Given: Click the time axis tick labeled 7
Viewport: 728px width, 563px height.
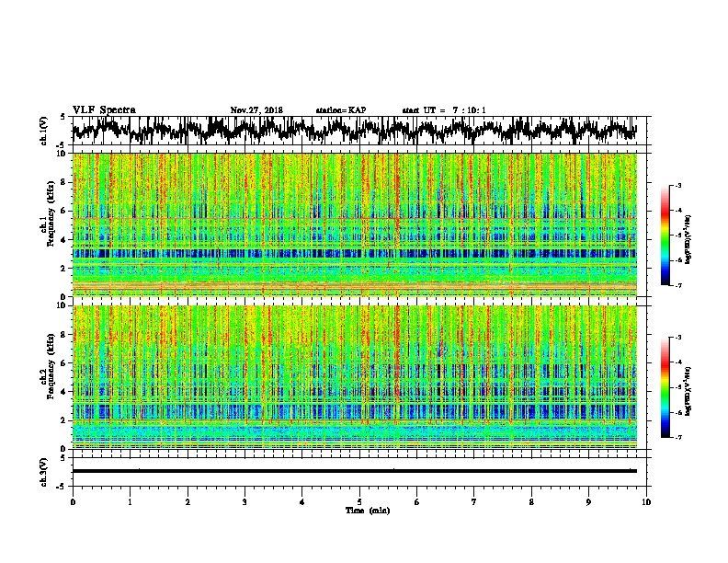Looking at the screenshot, I should [474, 502].
